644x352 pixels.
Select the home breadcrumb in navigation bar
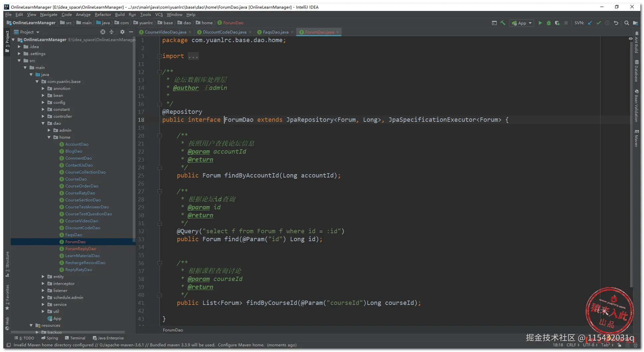[x=204, y=23]
